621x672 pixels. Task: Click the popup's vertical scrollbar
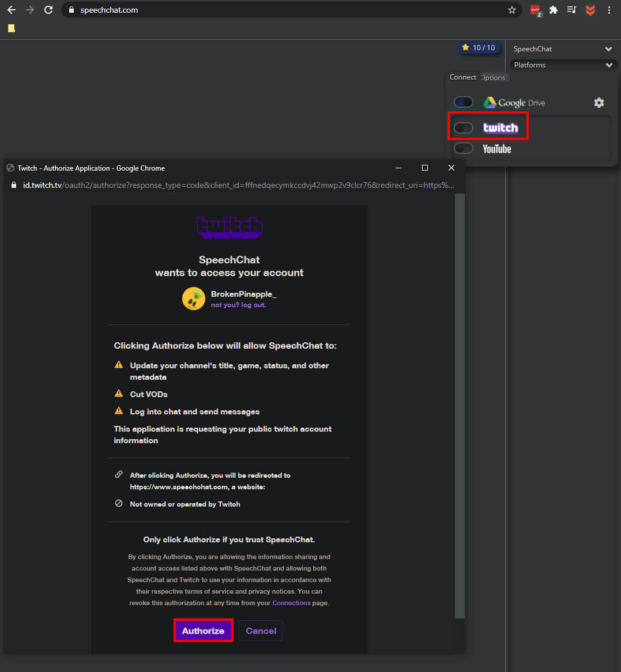[460, 405]
